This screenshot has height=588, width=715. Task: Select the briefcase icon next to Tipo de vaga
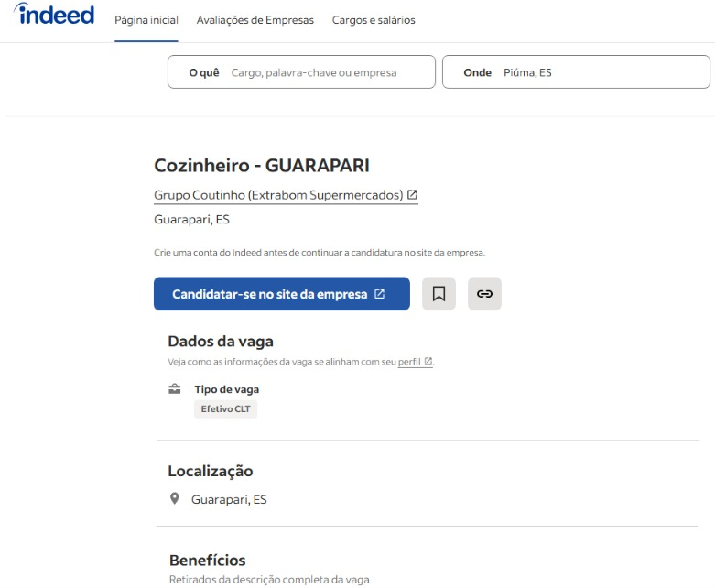175,389
